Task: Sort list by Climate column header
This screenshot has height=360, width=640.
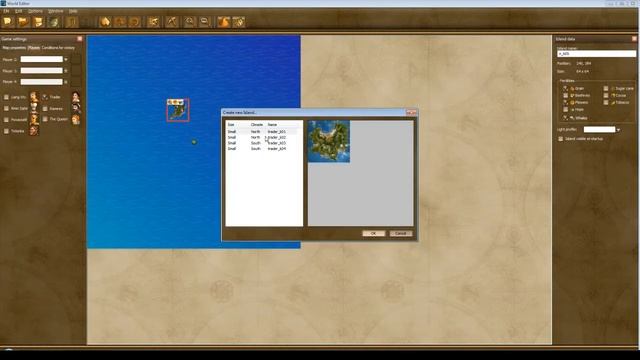Action: 257,124
